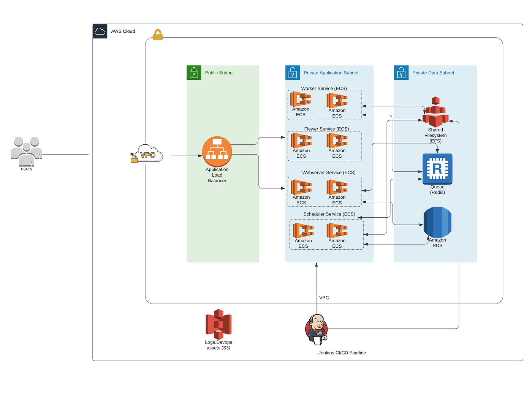Toggle the padlock above the VPC boundary
Image resolution: width=532 pixels, height=405 pixels.
158,34
